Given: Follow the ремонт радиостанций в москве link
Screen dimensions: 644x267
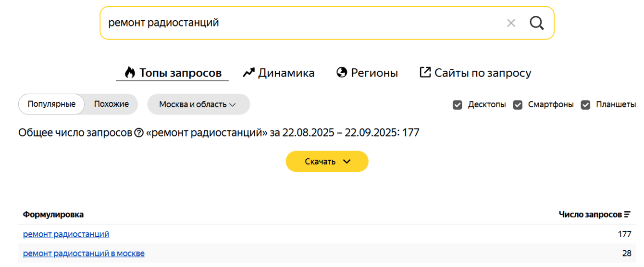Looking at the screenshot, I should [x=84, y=254].
